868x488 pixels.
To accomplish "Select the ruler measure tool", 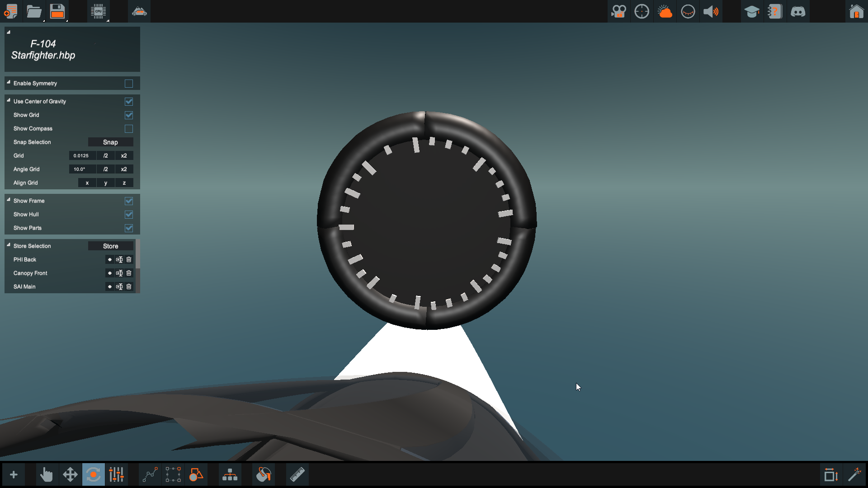I will (x=297, y=474).
